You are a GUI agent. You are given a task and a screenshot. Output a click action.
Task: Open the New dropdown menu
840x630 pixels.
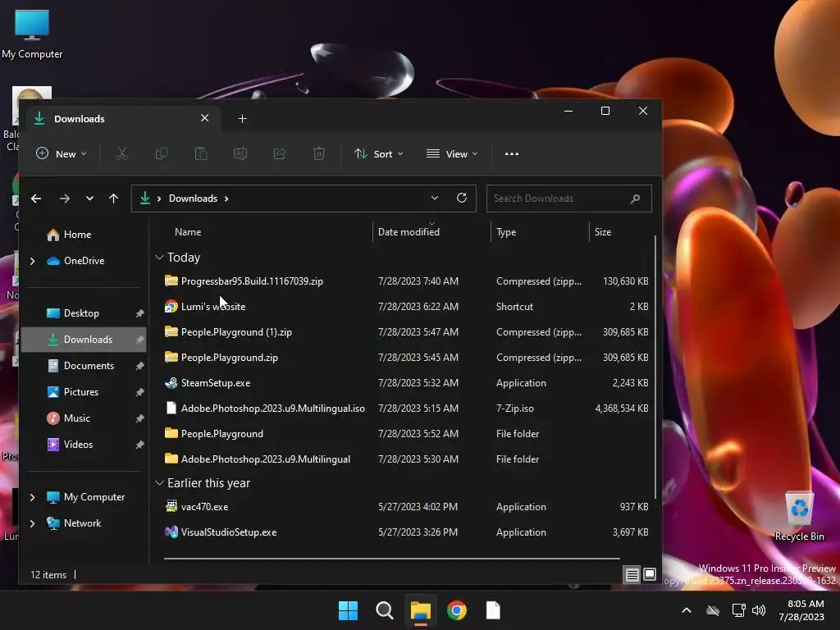coord(61,153)
